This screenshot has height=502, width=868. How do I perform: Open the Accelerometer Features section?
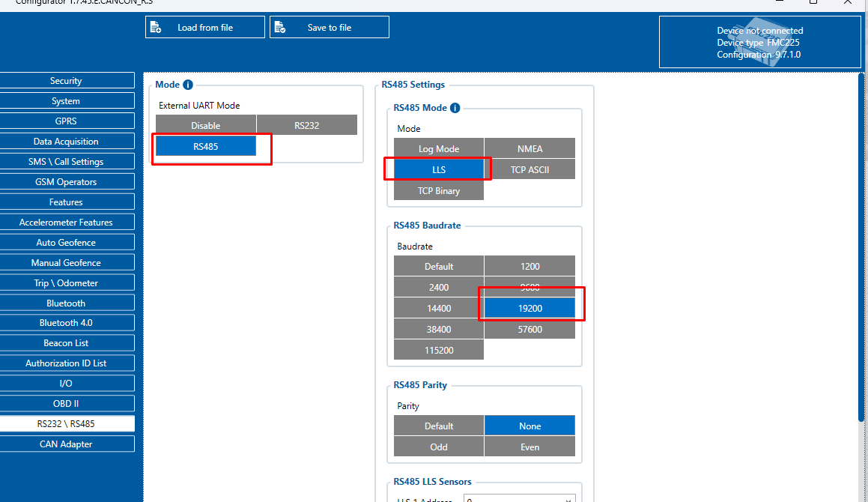point(66,223)
